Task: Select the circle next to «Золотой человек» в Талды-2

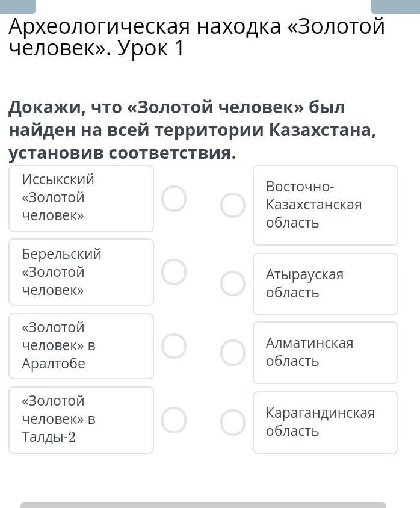Action: coord(174,420)
